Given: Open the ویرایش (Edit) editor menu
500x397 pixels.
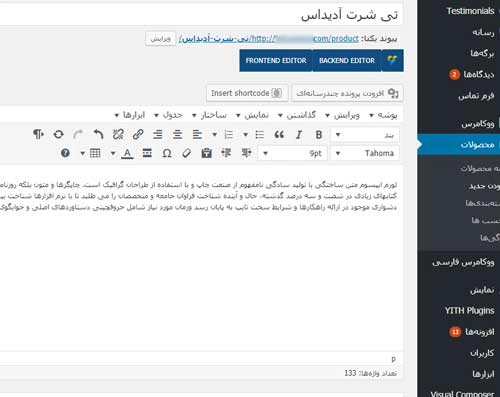Looking at the screenshot, I should point(342,115).
